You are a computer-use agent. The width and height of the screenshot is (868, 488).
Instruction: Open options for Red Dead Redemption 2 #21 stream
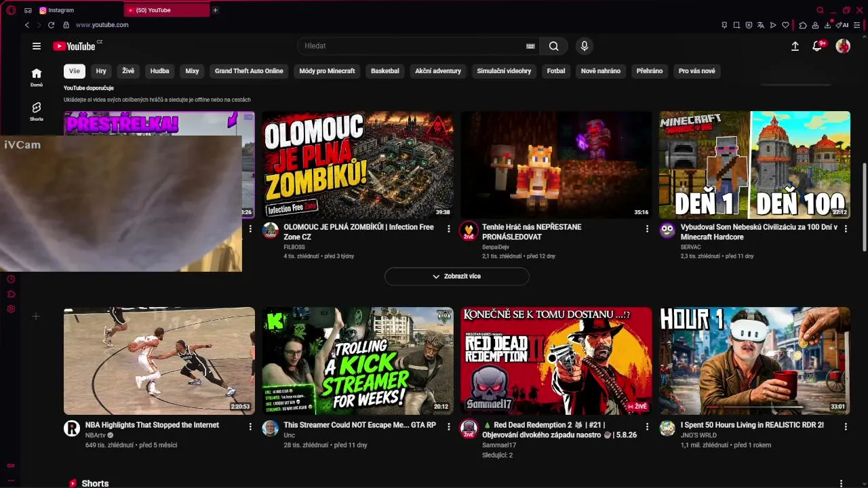coord(647,427)
